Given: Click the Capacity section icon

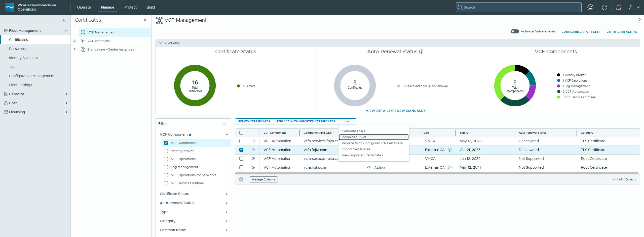Looking at the screenshot, I should 6,94.
